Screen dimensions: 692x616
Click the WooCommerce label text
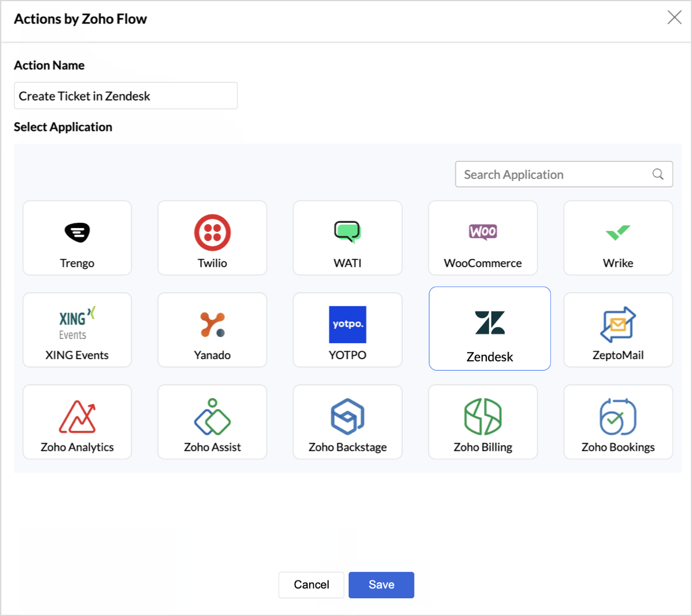483,263
